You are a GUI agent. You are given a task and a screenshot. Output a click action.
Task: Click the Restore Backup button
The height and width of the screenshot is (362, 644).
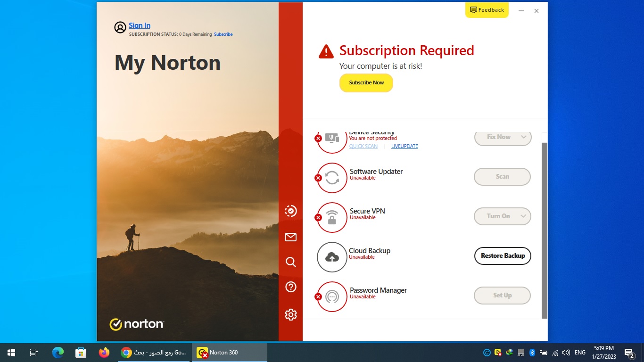click(503, 256)
